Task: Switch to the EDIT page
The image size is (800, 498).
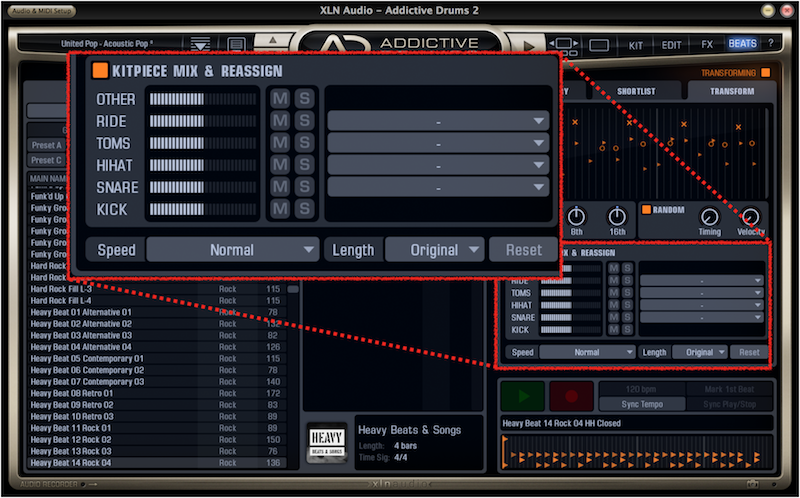Action: [x=671, y=45]
